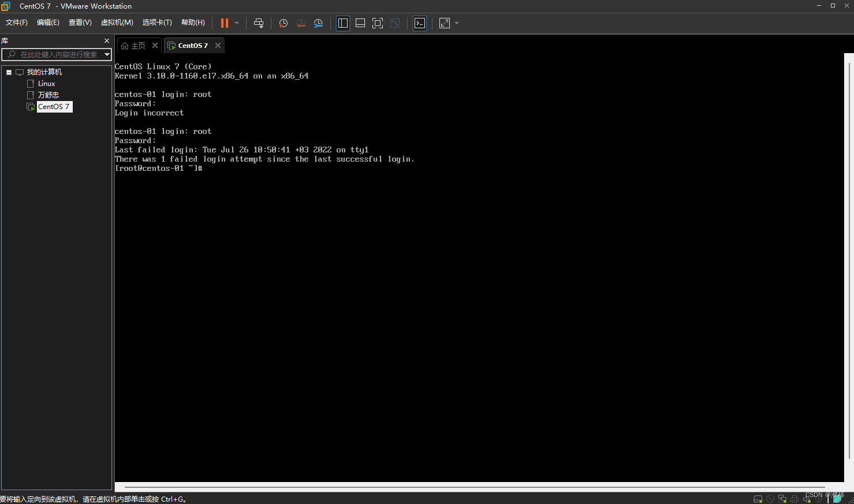Toggle the library sidebar view icon
Image resolution: width=854 pixels, height=504 pixels.
coord(343,23)
